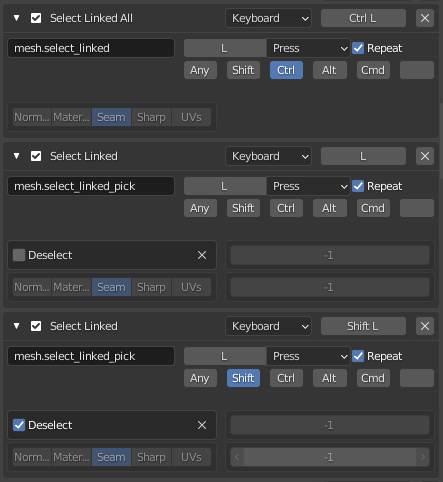Click L key field in Select Linked All
Image resolution: width=443 pixels, height=482 pixels.
coord(225,48)
